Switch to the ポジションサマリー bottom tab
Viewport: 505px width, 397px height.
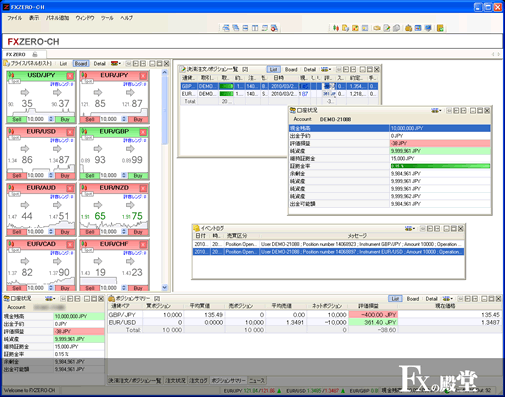pyautogui.click(x=228, y=380)
